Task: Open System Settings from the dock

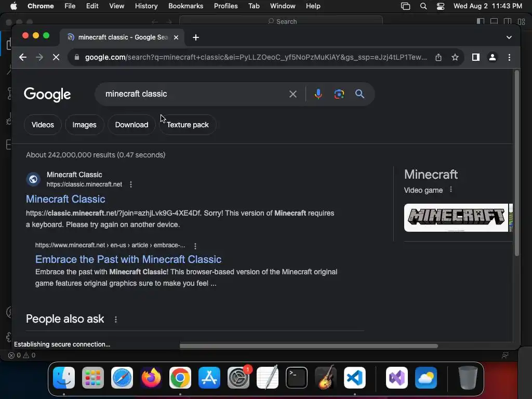Action: (x=238, y=378)
